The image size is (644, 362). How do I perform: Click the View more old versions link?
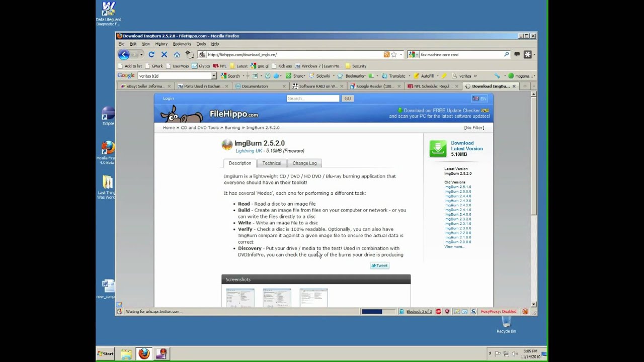(x=453, y=246)
